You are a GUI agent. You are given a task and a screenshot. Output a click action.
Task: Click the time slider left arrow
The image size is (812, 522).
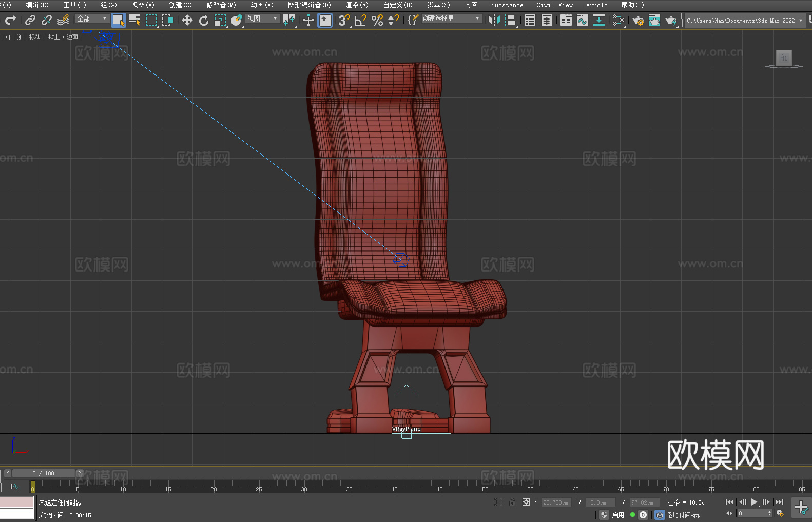8,473
